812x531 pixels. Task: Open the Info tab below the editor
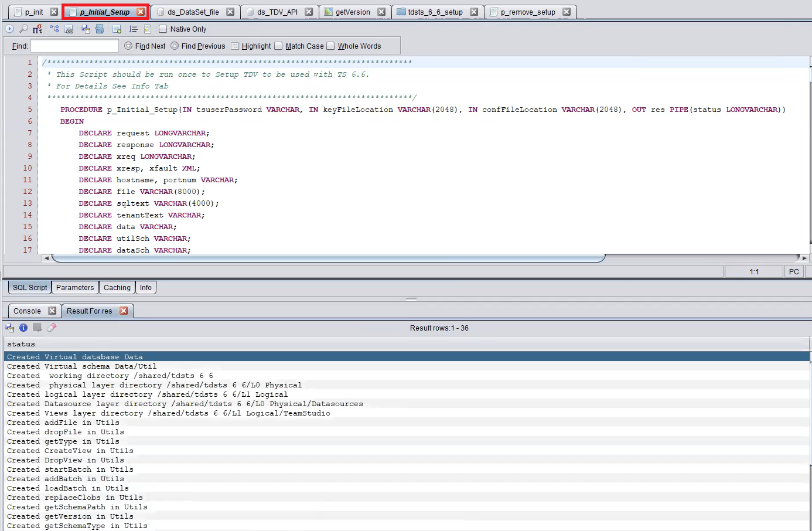(x=145, y=287)
